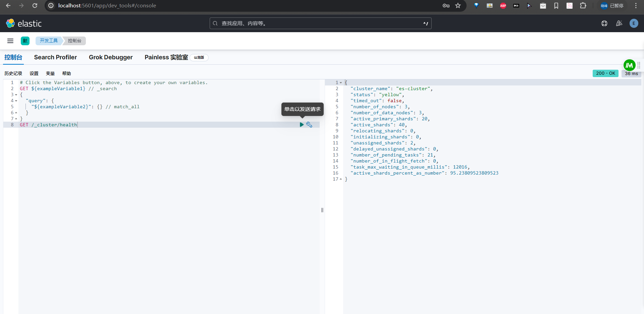Place cursor on GET /_cluster/health line

point(48,125)
